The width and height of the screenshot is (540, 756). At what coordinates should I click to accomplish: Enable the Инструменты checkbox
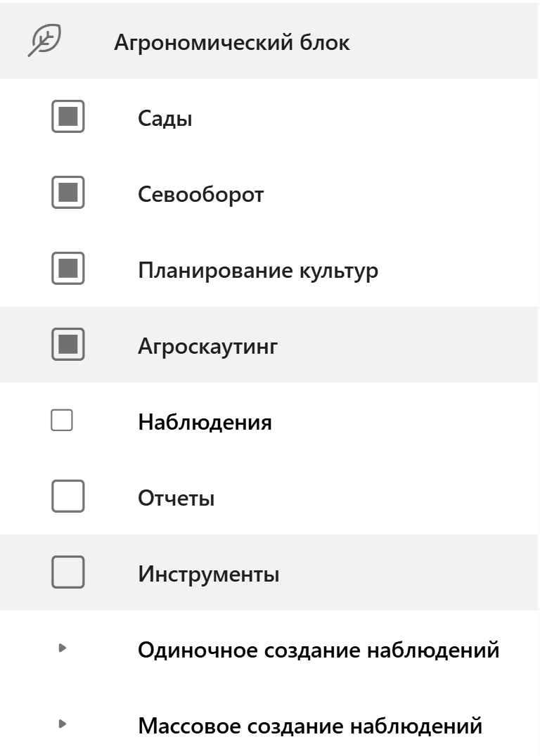pos(68,572)
